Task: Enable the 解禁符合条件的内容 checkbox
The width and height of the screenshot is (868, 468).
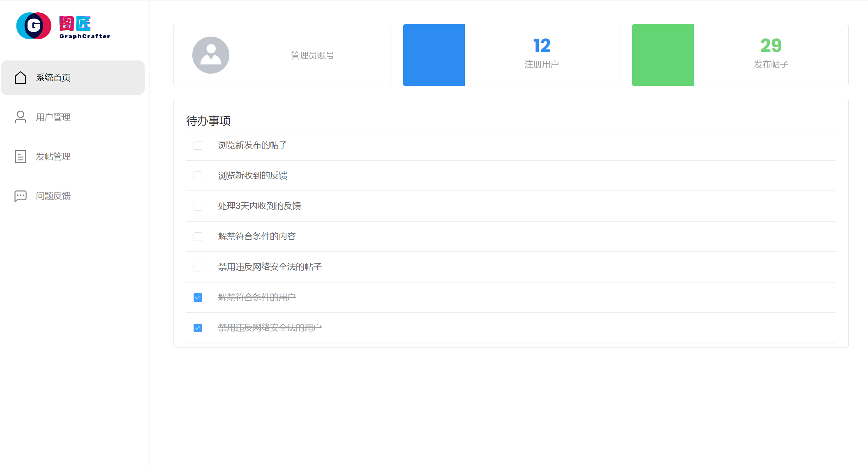Action: click(198, 237)
